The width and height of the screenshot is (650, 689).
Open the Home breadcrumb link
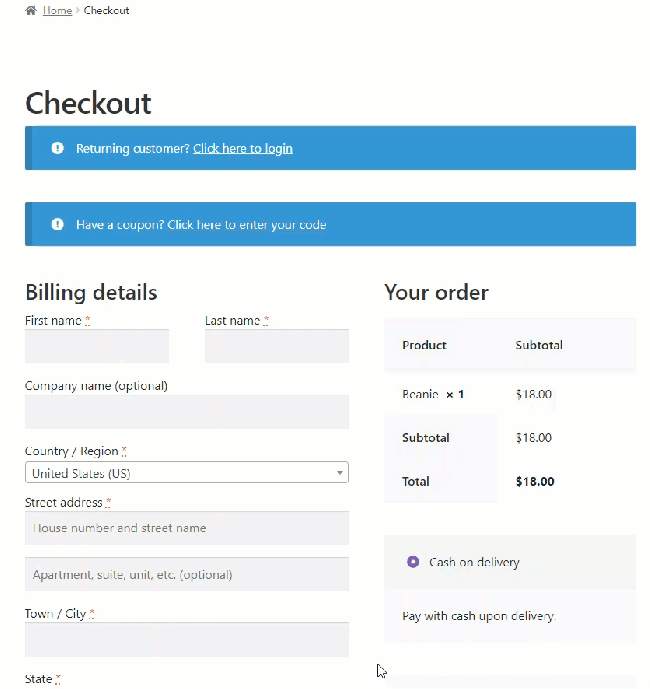point(57,10)
